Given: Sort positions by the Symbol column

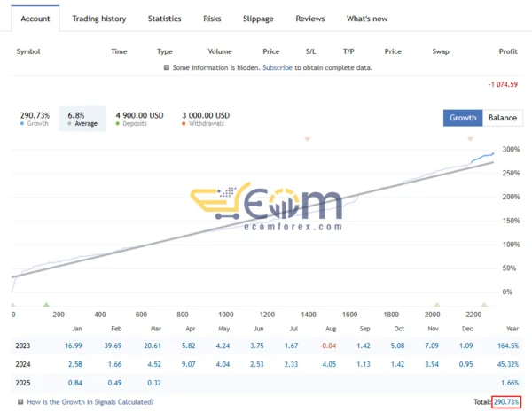Looking at the screenshot, I should pos(30,51).
